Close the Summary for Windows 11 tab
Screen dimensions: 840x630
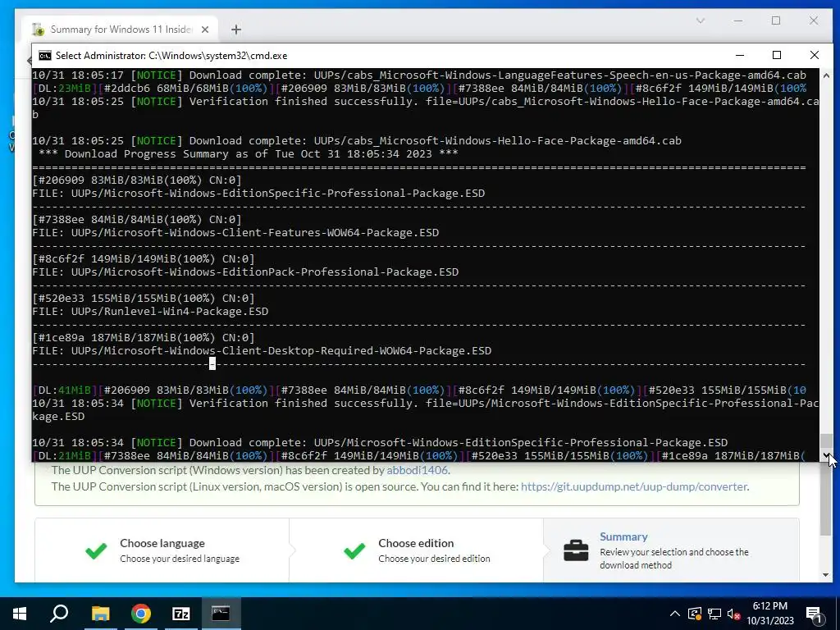(204, 30)
